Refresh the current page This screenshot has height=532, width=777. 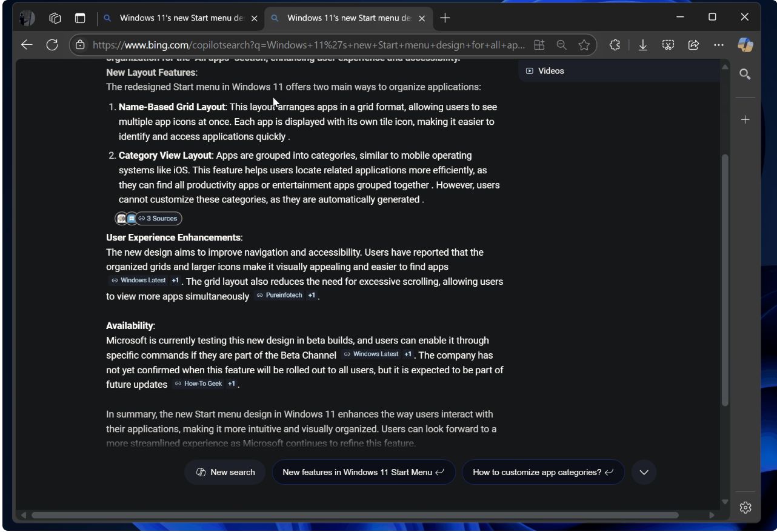pyautogui.click(x=52, y=45)
